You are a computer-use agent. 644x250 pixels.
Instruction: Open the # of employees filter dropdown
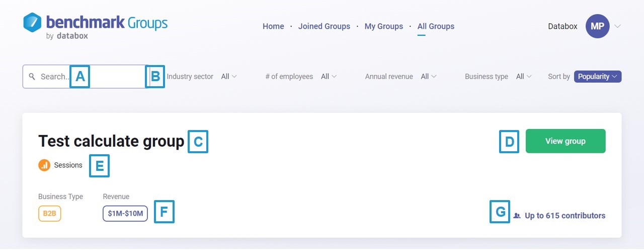pyautogui.click(x=329, y=77)
